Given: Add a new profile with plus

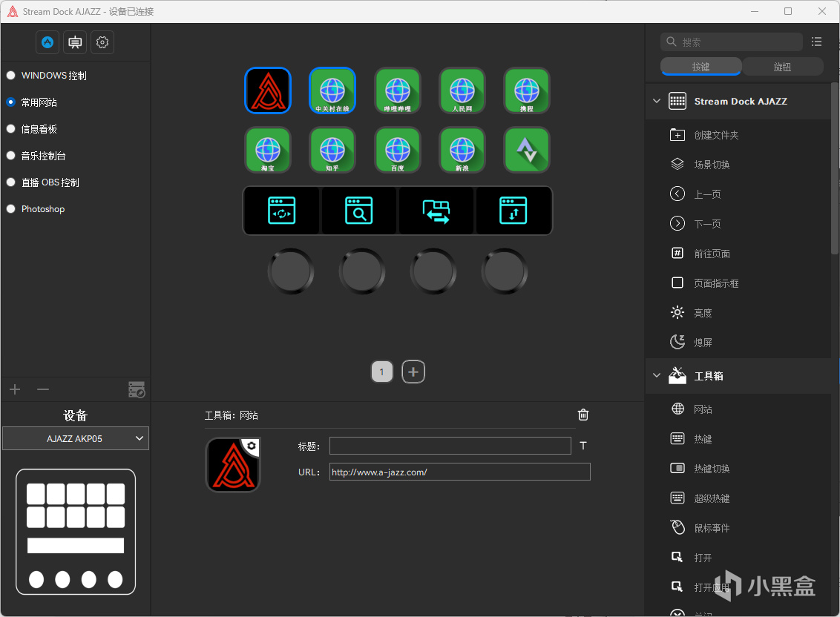Looking at the screenshot, I should coord(15,389).
